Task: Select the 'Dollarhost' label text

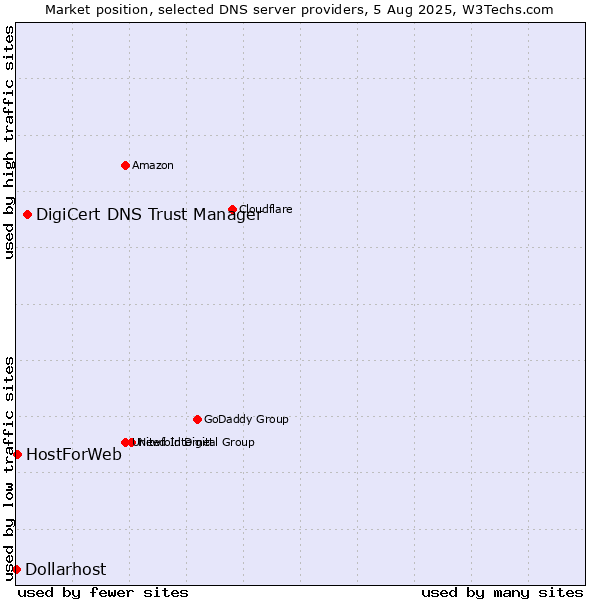Action: (65, 569)
